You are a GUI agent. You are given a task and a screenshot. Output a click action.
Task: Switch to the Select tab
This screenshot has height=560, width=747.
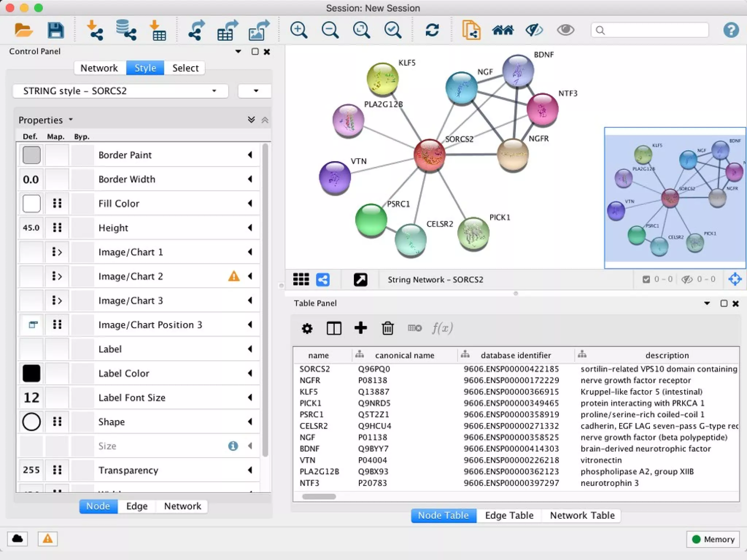coord(185,68)
